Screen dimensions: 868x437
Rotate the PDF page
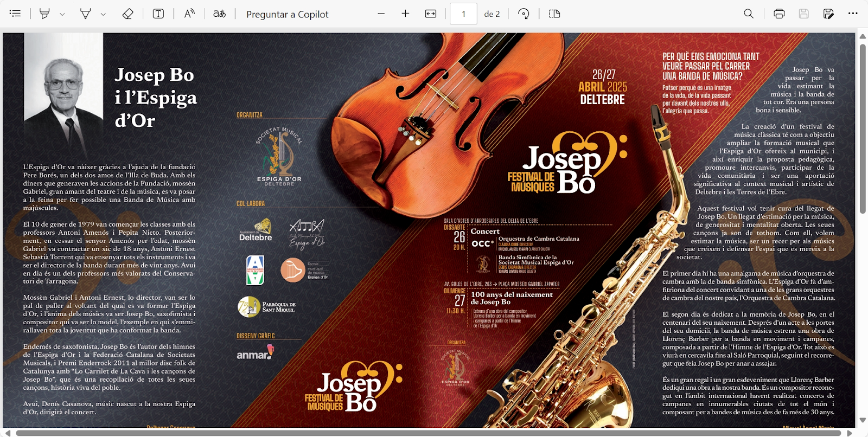tap(524, 14)
